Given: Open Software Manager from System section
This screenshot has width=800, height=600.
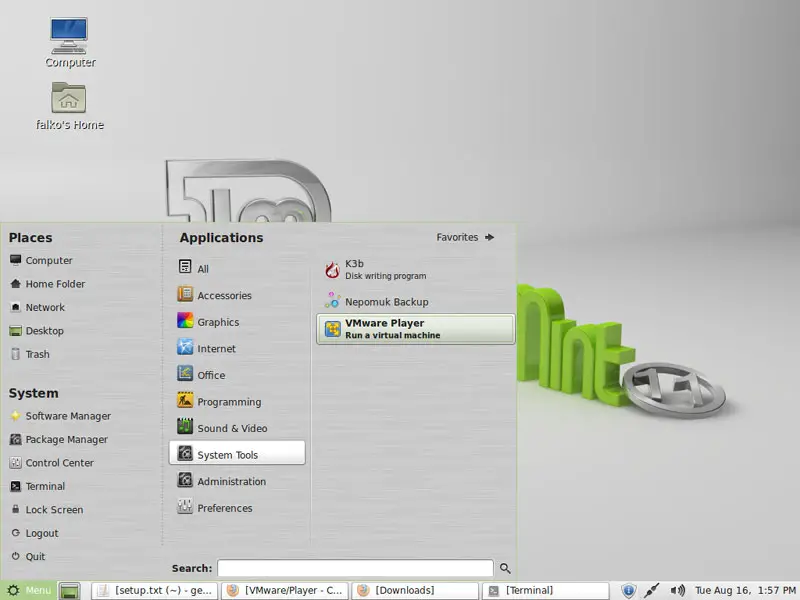Looking at the screenshot, I should tap(67, 416).
